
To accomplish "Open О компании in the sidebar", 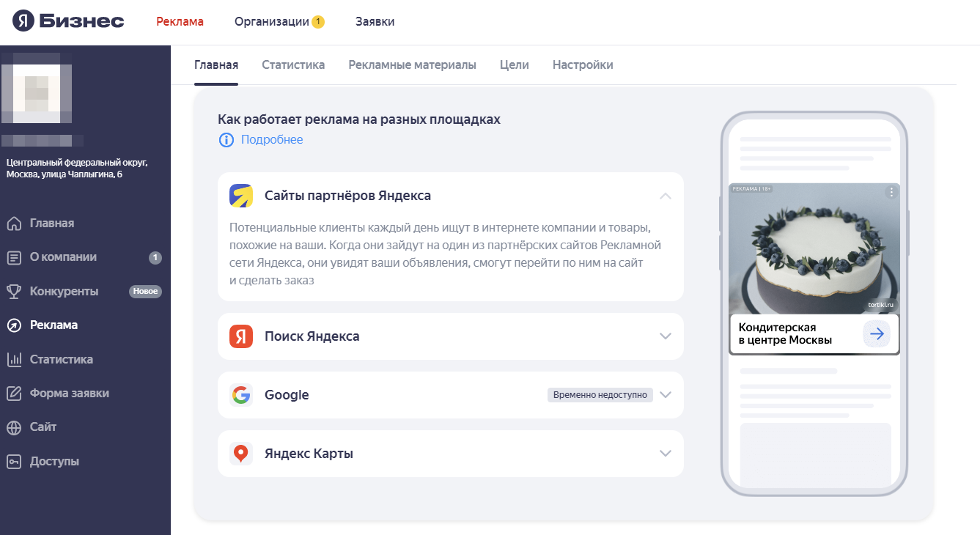I will (63, 257).
